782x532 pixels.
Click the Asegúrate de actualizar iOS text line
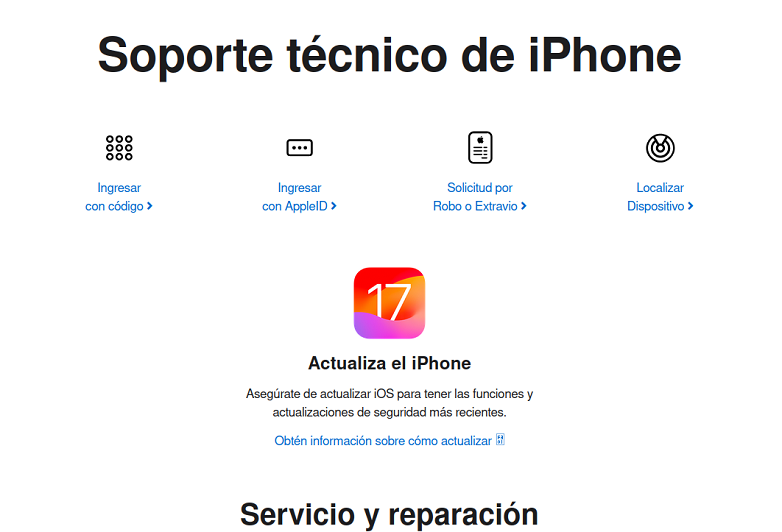point(390,394)
